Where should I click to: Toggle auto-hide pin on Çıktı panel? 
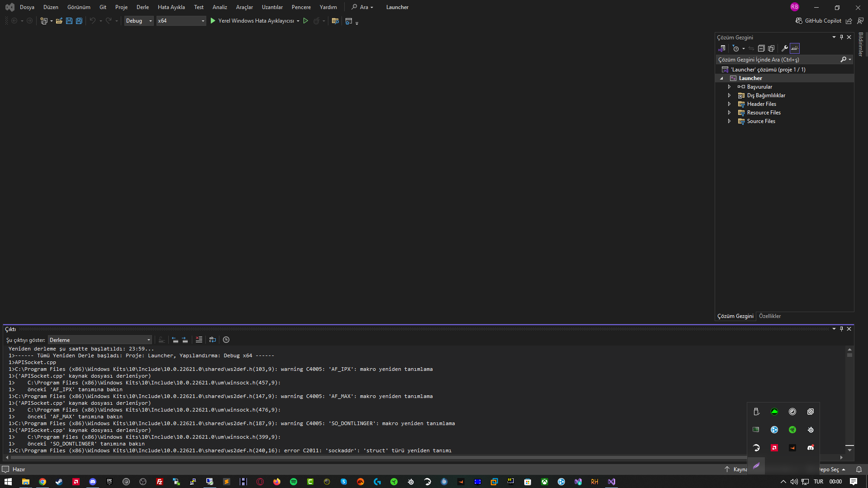(841, 329)
